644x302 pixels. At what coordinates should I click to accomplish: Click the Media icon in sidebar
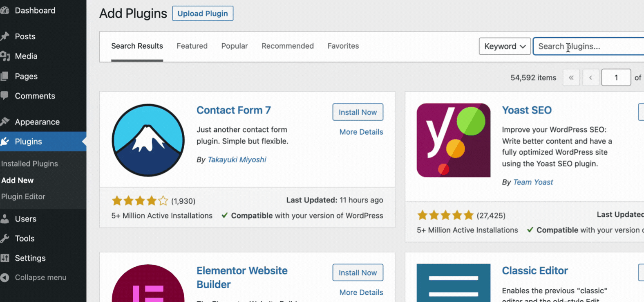[x=4, y=56]
